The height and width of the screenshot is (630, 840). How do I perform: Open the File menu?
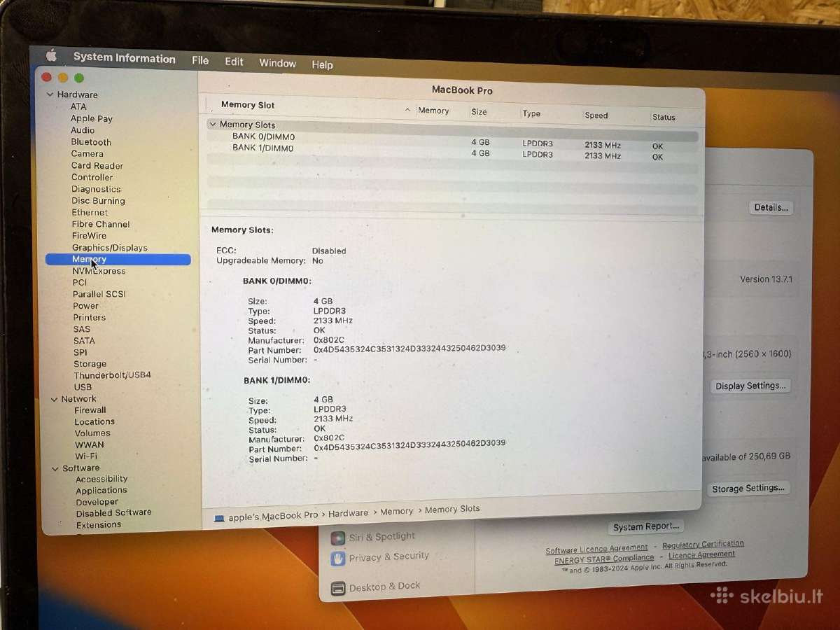click(200, 60)
